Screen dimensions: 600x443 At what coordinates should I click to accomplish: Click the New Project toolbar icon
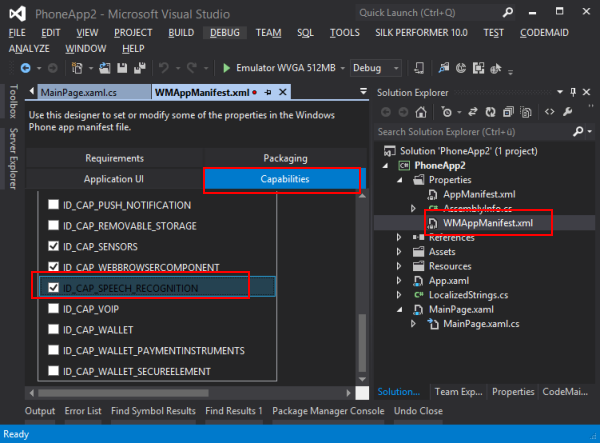77,68
